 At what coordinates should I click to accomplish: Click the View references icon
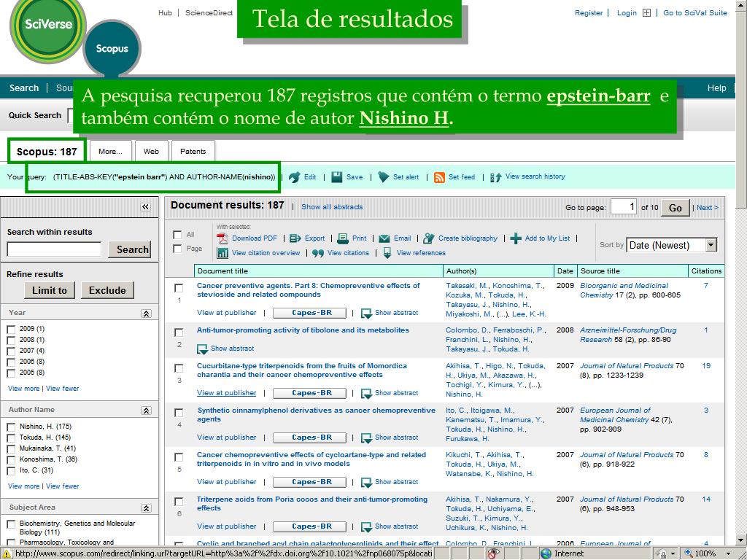387,253
